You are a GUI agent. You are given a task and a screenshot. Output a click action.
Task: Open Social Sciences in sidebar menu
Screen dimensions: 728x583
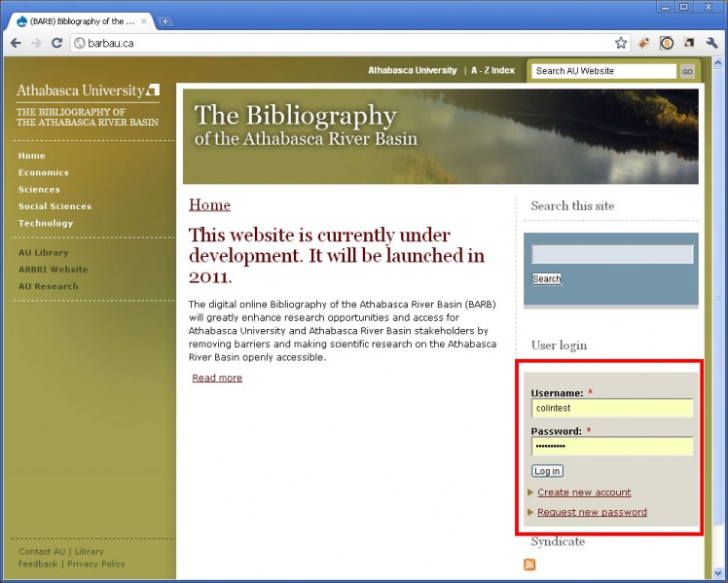(x=55, y=206)
